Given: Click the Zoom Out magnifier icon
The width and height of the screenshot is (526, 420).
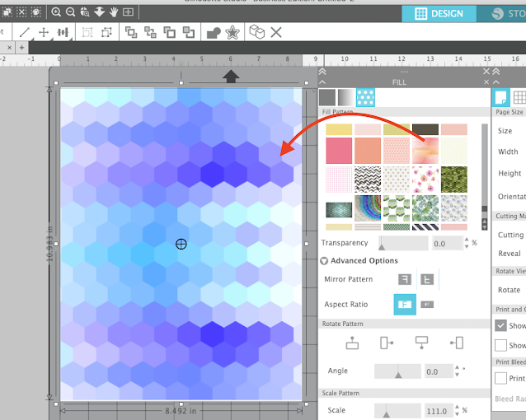Looking at the screenshot, I should tap(70, 12).
